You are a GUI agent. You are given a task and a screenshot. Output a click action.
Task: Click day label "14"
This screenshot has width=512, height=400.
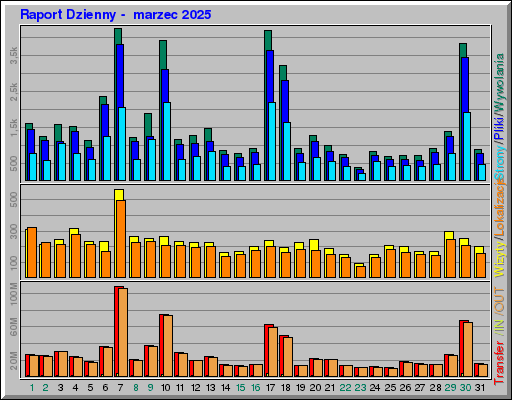pyautogui.click(x=225, y=388)
